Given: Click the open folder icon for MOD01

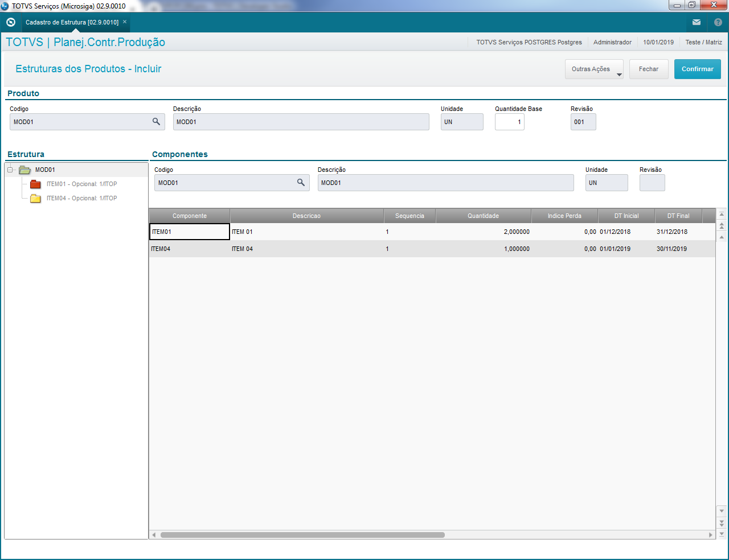Looking at the screenshot, I should tap(24, 170).
